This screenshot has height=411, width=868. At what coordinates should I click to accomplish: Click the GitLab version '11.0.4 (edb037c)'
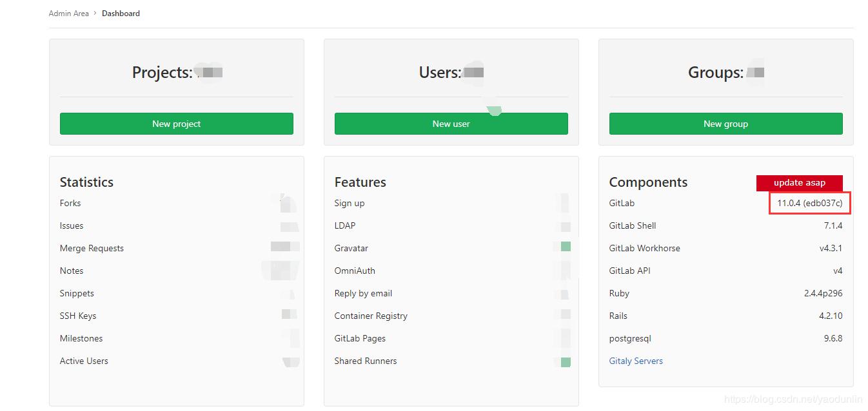pos(810,203)
